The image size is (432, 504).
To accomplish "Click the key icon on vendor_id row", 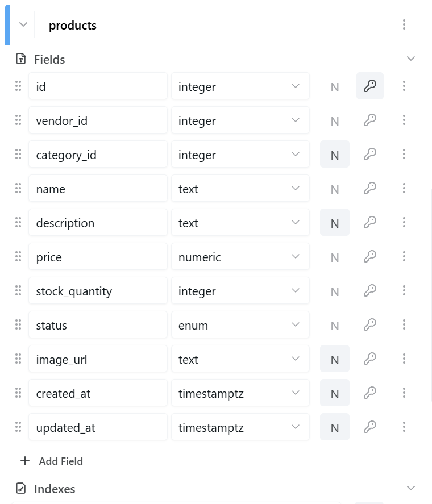I will tap(370, 120).
